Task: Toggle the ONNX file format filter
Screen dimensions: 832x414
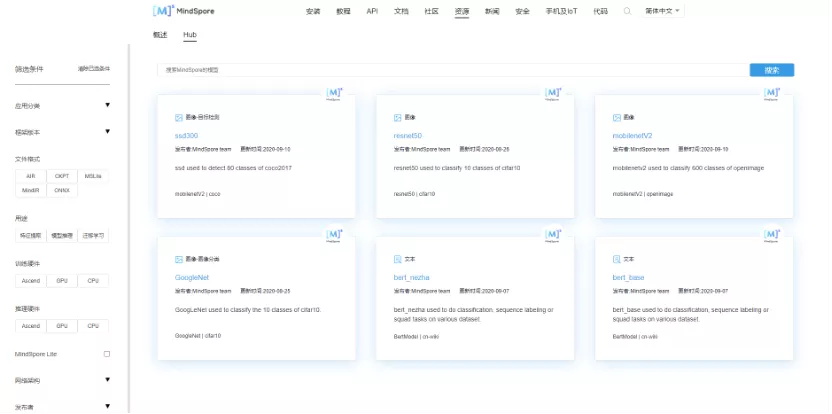Action: (x=62, y=190)
